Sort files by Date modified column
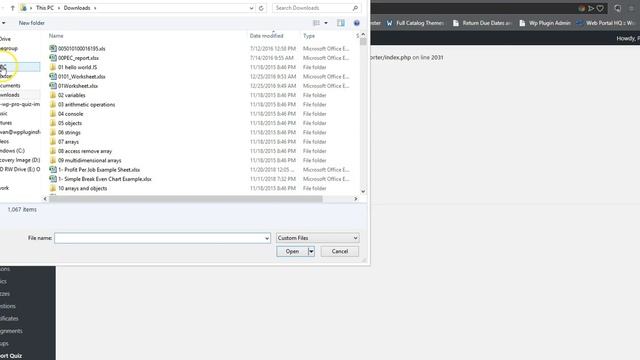 (266, 36)
